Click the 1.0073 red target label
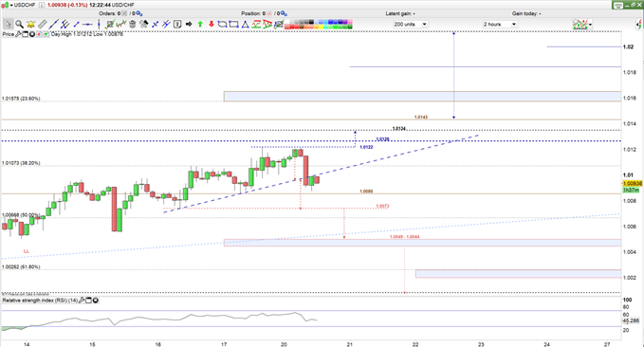The height and width of the screenshot is (347, 644). tap(382, 206)
